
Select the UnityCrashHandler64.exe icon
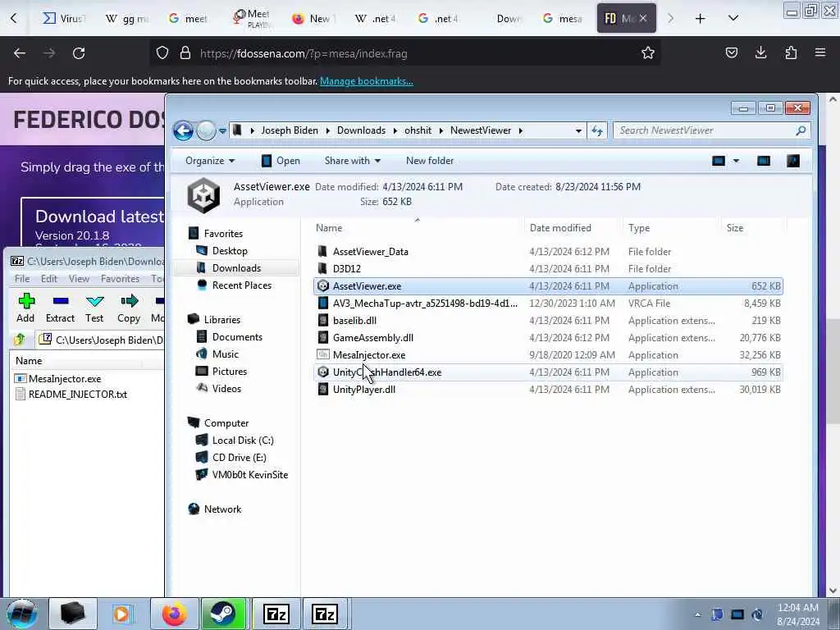323,372
